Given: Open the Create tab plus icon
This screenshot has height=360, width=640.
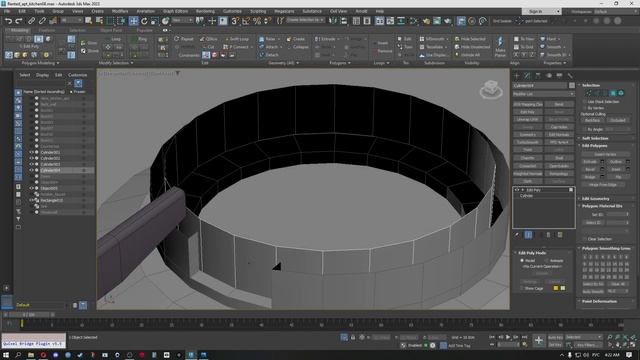Looking at the screenshot, I should (517, 76).
